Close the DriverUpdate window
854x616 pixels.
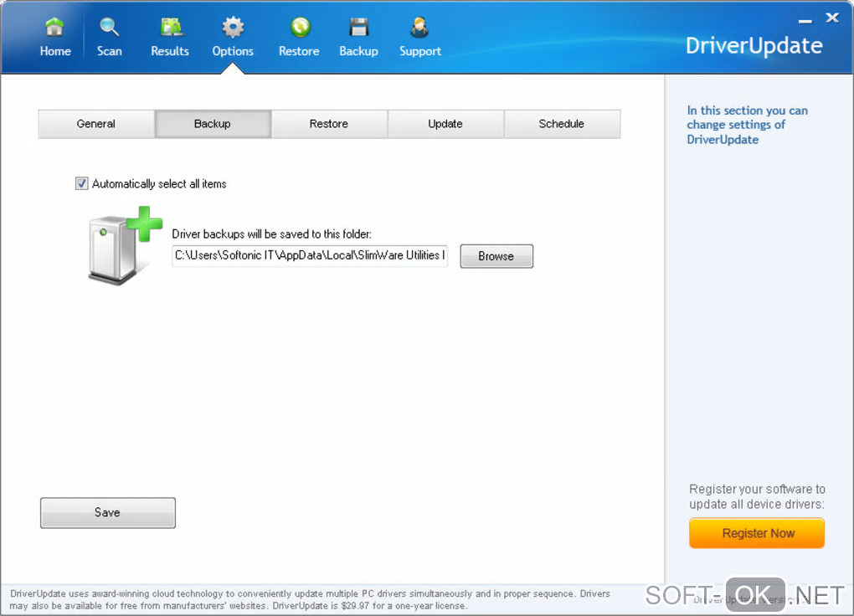tap(832, 18)
